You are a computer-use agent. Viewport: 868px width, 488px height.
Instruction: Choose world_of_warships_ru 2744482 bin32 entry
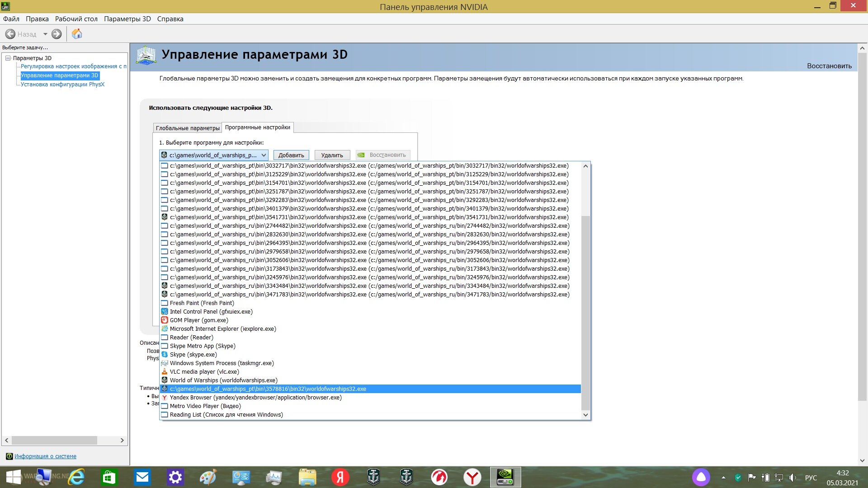[370, 226]
